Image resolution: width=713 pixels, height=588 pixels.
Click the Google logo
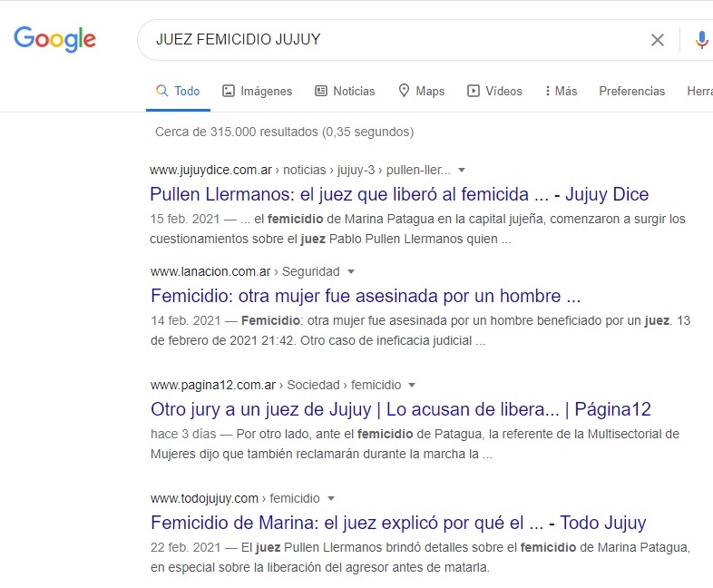click(x=54, y=39)
